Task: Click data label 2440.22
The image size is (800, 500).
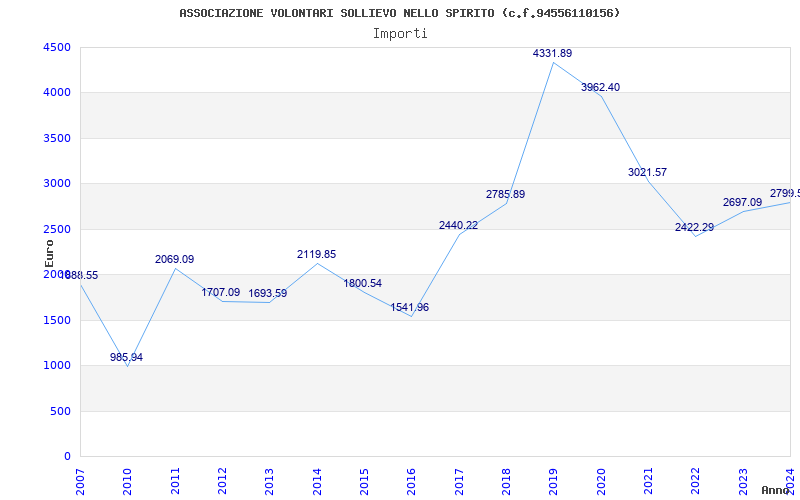Action: 458,225
